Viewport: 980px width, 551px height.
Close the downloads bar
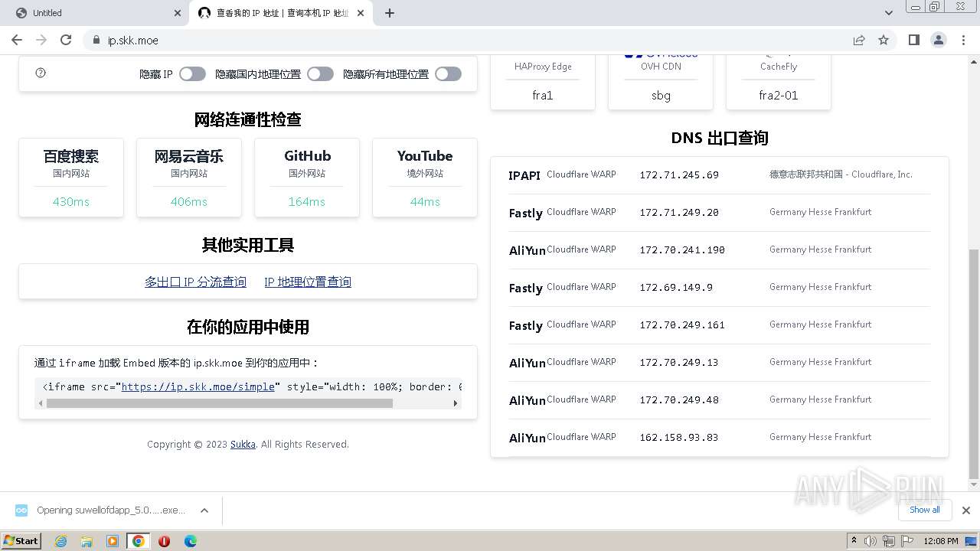point(965,510)
